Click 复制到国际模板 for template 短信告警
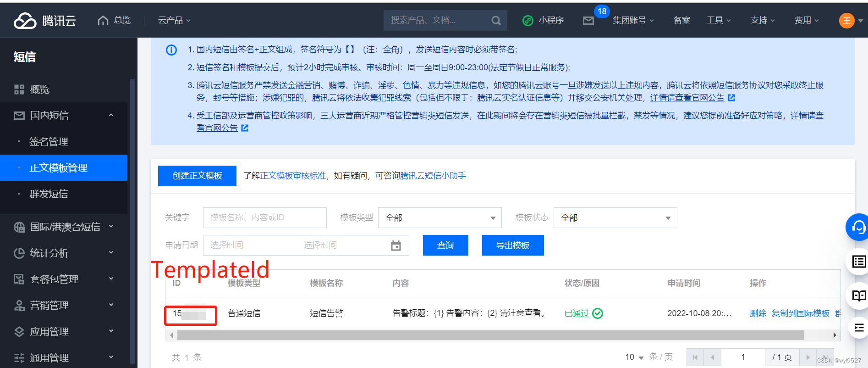This screenshot has height=368, width=868. (801, 313)
